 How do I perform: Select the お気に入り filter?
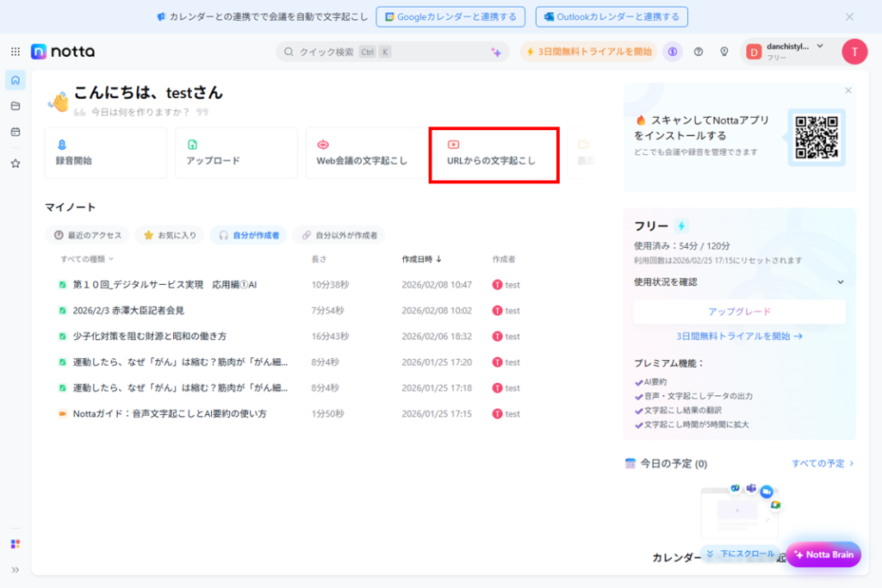(169, 235)
